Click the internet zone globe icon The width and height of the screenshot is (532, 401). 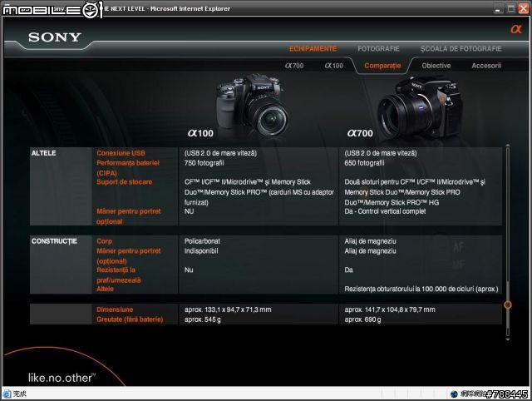point(454,394)
